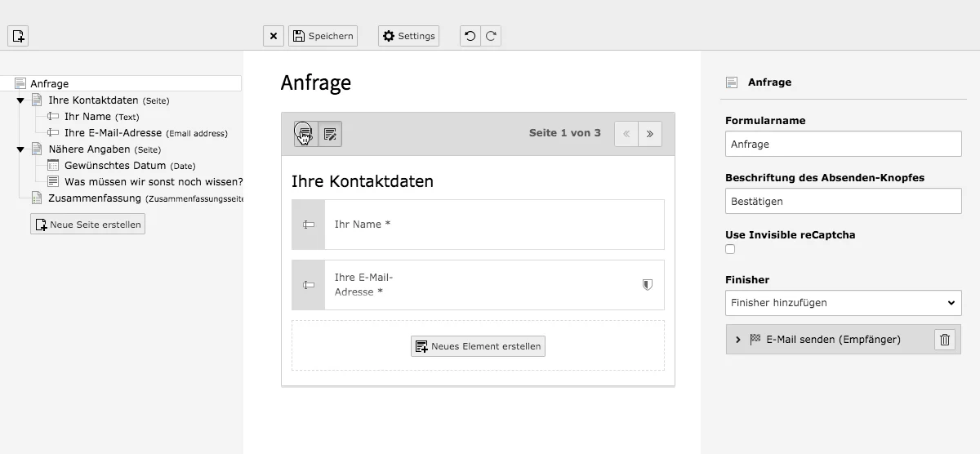Undo the last change
Screen dimensions: 980x454
click(470, 36)
